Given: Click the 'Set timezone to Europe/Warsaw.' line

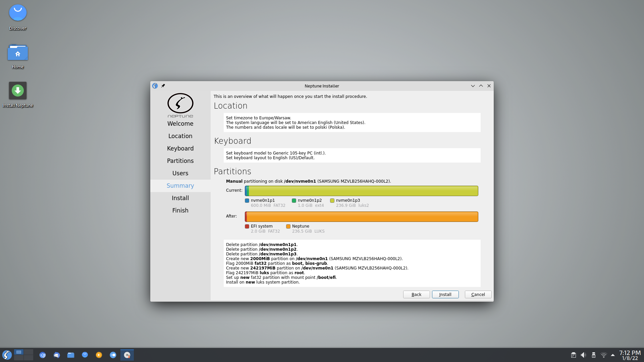Looking at the screenshot, I should (x=259, y=118).
